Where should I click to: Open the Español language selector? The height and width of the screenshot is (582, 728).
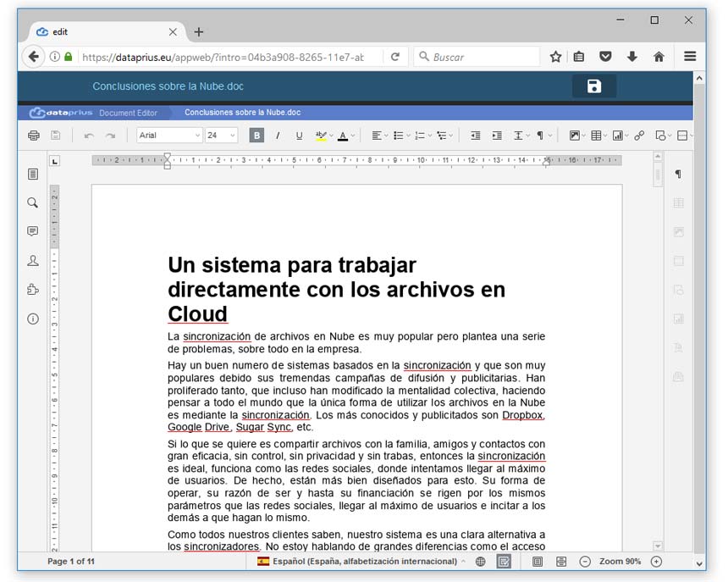point(361,561)
